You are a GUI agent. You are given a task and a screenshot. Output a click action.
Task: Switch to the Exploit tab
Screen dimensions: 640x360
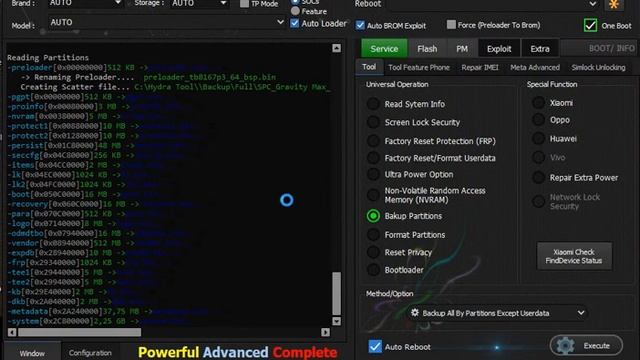[499, 49]
